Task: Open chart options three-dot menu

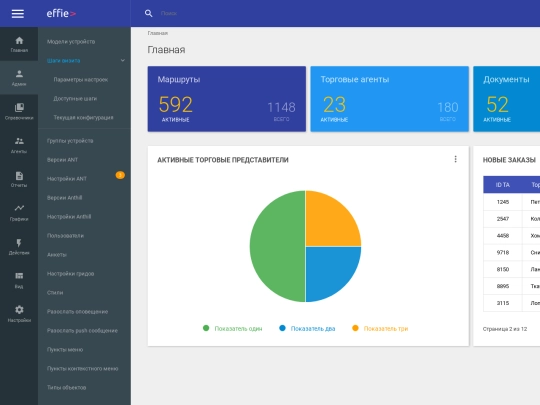Action: 455,159
